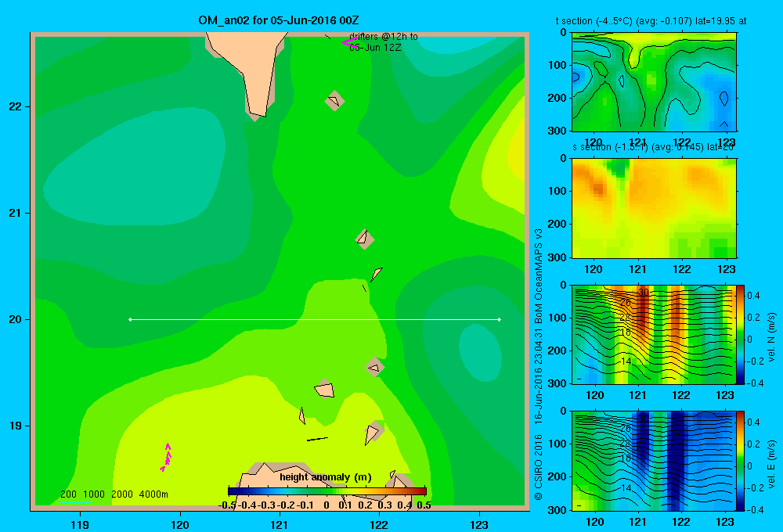The image size is (783, 532).
Task: Click '4000m' in the depth contour legend
Action: click(153, 494)
